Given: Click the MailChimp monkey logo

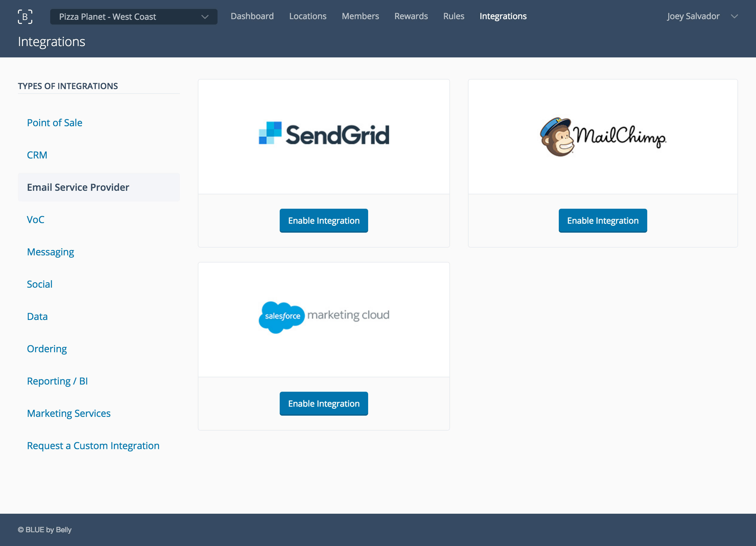Looking at the screenshot, I should pos(603,136).
